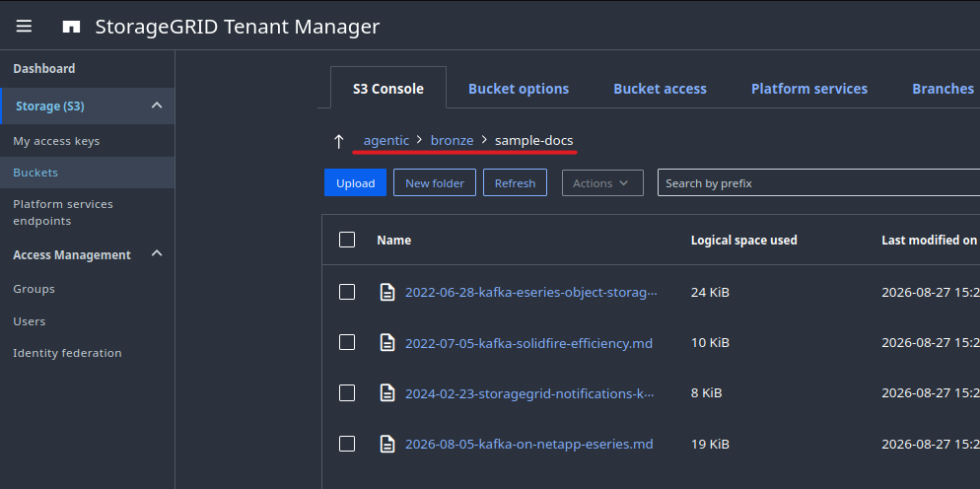
Task: Click the Logical space used header
Action: click(x=743, y=241)
